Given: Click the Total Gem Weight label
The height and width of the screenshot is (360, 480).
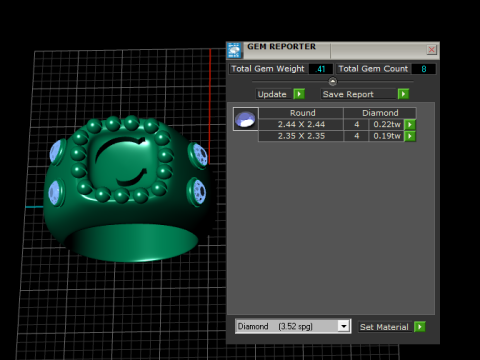Looking at the screenshot, I should click(x=268, y=69).
